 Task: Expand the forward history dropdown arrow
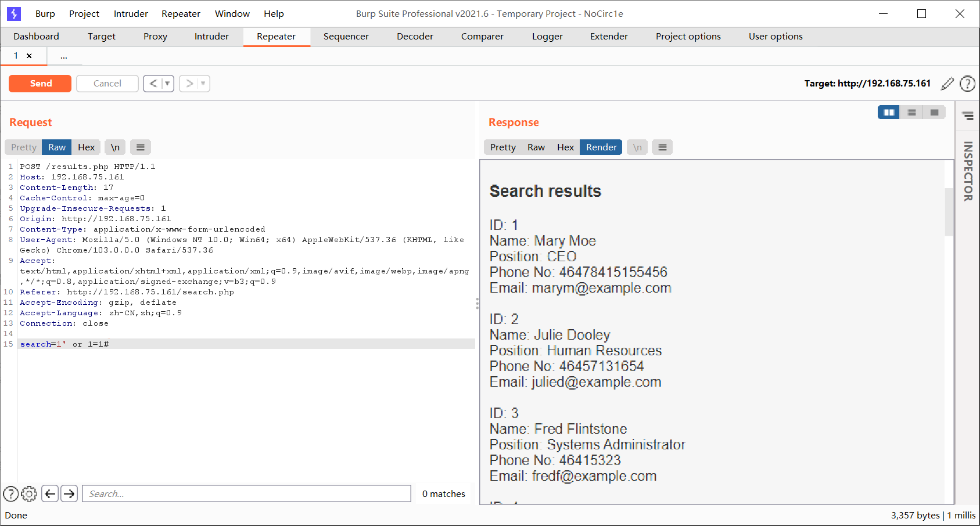point(203,84)
